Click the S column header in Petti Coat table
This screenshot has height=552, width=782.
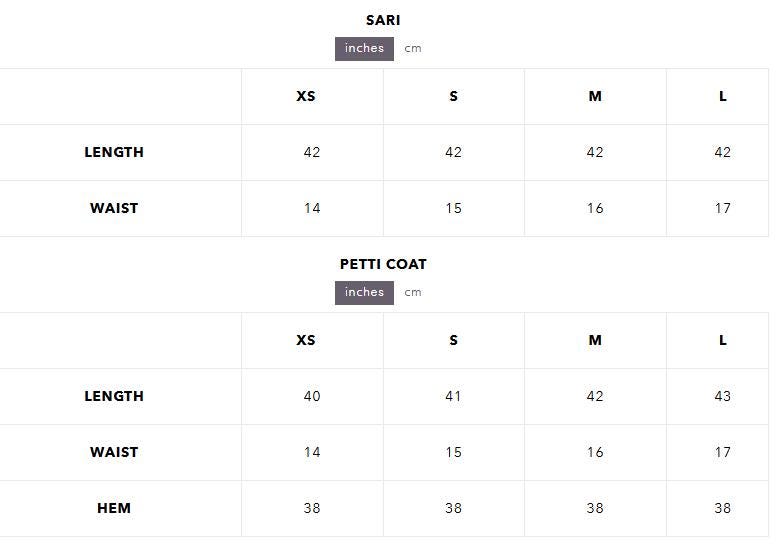[453, 340]
